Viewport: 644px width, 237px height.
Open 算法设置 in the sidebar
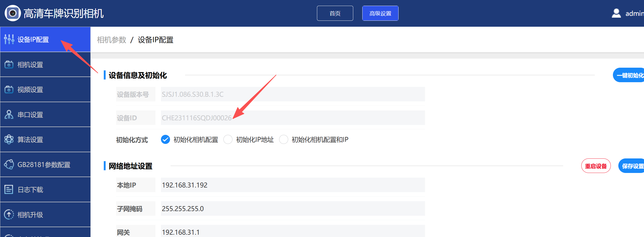[x=45, y=140]
